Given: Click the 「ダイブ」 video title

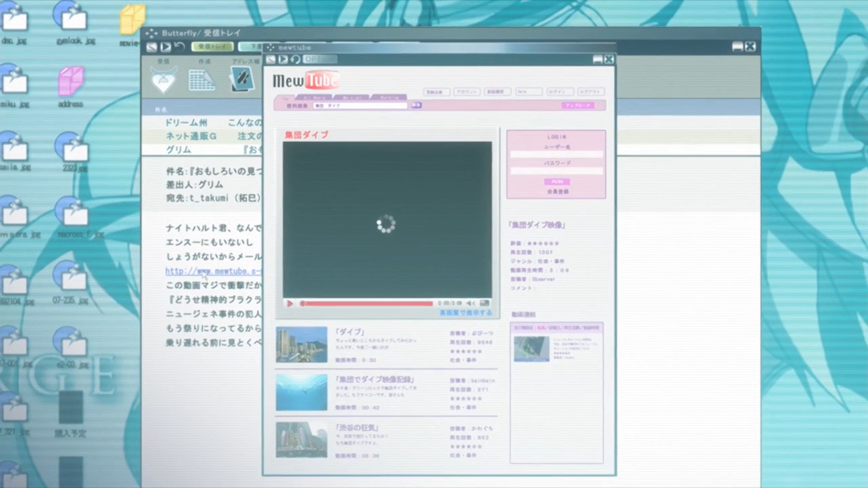Looking at the screenshot, I should [x=350, y=332].
